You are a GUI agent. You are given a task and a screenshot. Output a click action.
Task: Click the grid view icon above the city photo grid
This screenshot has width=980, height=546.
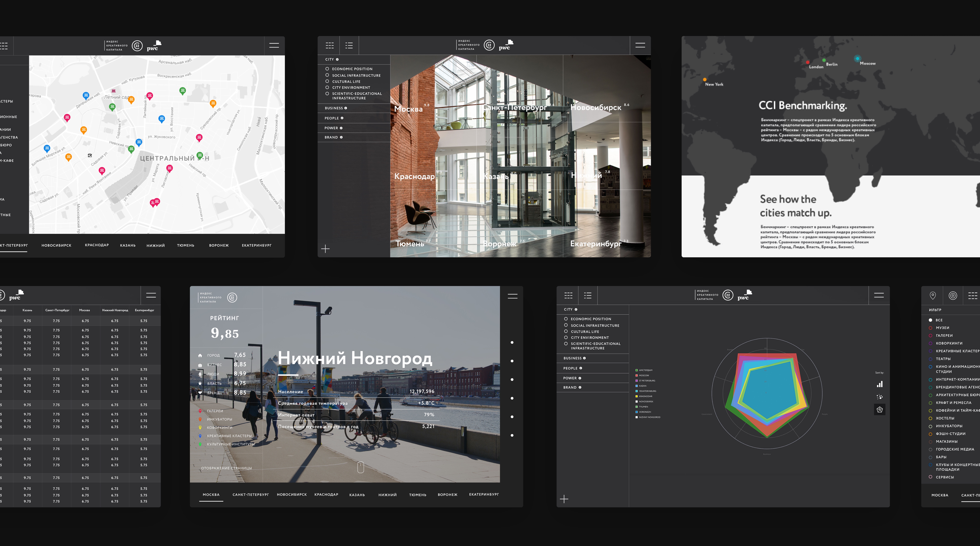click(x=329, y=46)
